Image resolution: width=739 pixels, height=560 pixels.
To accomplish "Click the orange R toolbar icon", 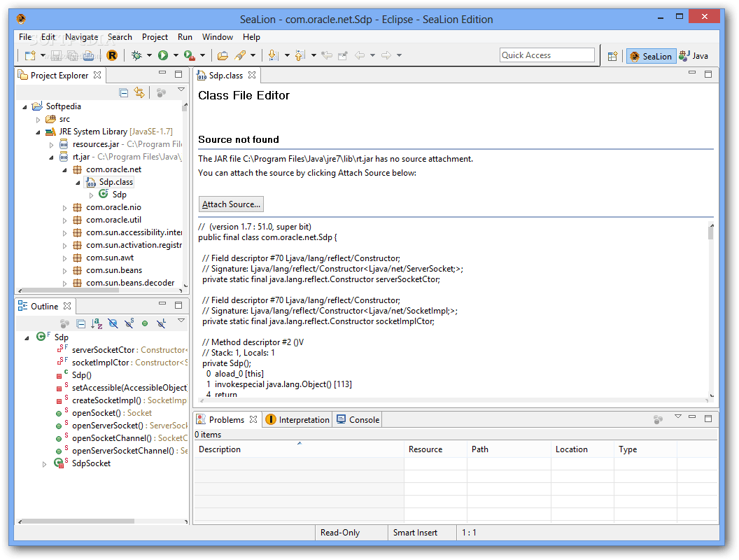I will [112, 55].
